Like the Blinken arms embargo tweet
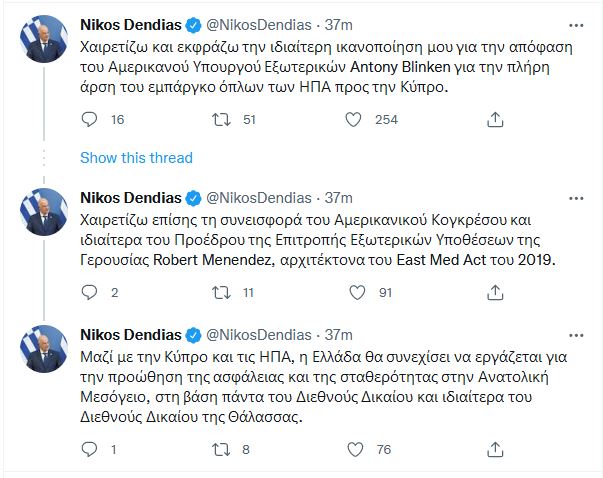The image size is (603, 478). pos(352,120)
